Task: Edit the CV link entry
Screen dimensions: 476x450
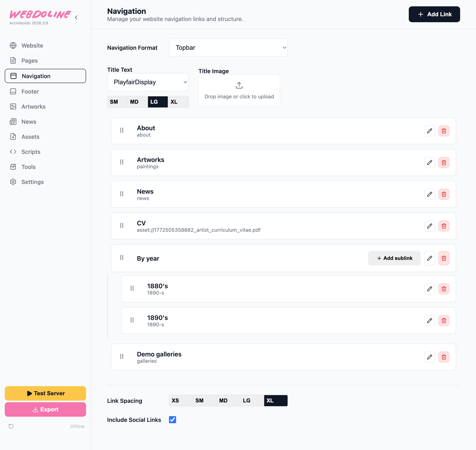Action: (x=429, y=226)
